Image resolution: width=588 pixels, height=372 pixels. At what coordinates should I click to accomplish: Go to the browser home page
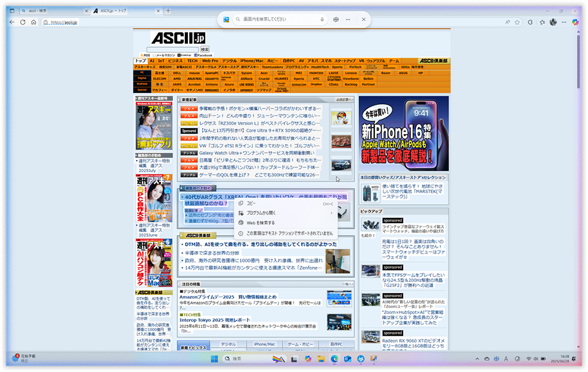point(34,22)
